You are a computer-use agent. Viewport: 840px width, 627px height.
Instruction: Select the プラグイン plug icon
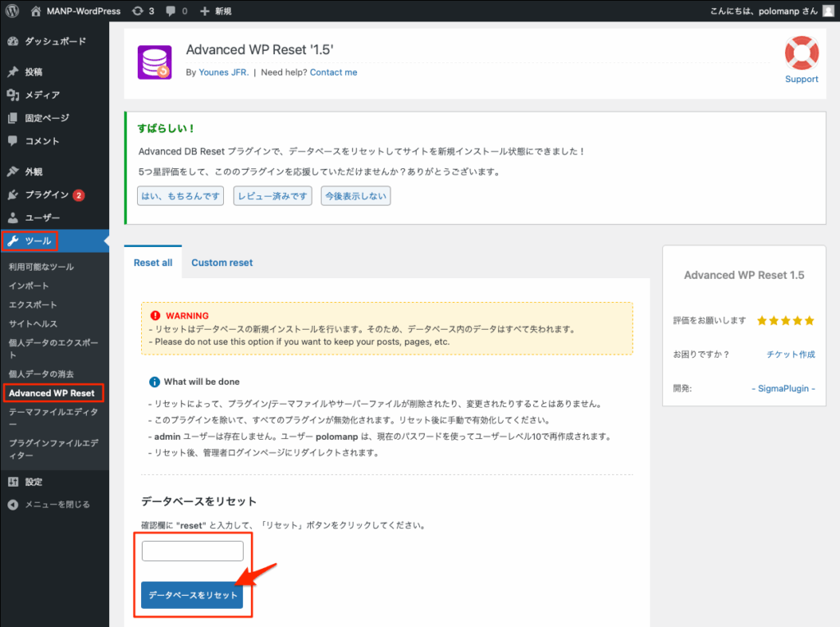click(13, 195)
